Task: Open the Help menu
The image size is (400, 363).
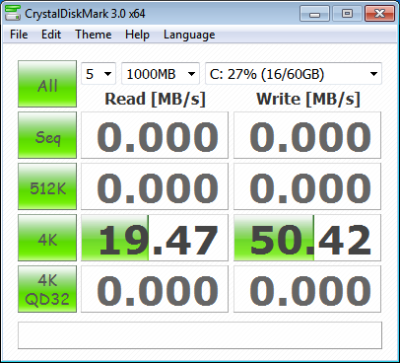Action: pos(137,35)
